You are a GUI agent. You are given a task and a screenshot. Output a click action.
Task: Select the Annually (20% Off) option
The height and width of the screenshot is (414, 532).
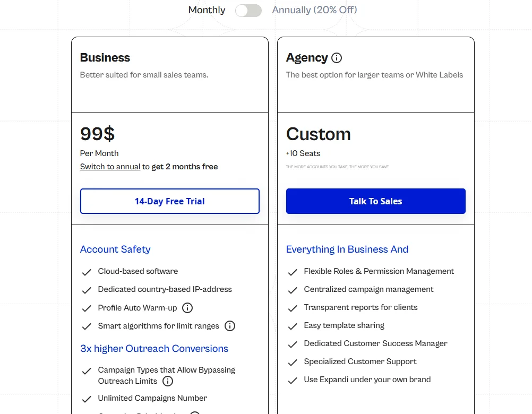314,10
